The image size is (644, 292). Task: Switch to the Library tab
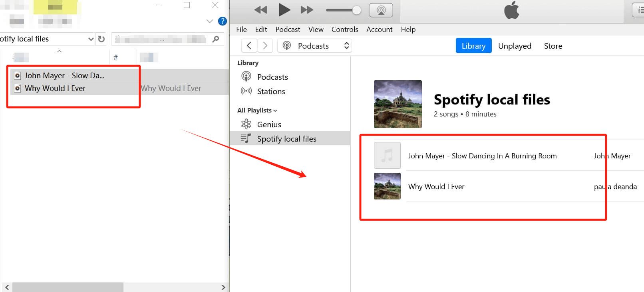pyautogui.click(x=473, y=46)
